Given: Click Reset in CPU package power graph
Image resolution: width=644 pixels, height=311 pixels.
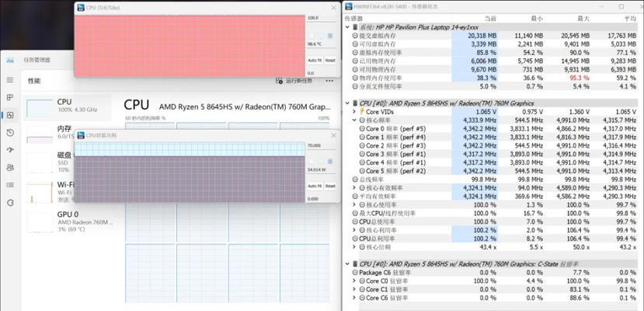Looking at the screenshot, I should tap(330, 186).
